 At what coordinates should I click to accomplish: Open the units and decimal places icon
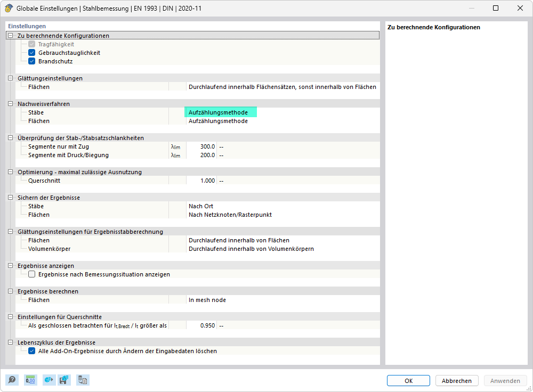coord(30,380)
